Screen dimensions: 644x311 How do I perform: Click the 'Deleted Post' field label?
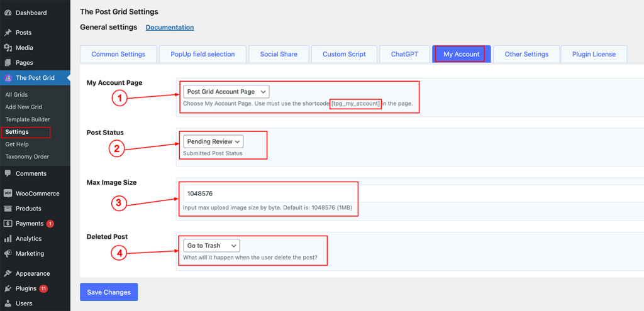(107, 237)
